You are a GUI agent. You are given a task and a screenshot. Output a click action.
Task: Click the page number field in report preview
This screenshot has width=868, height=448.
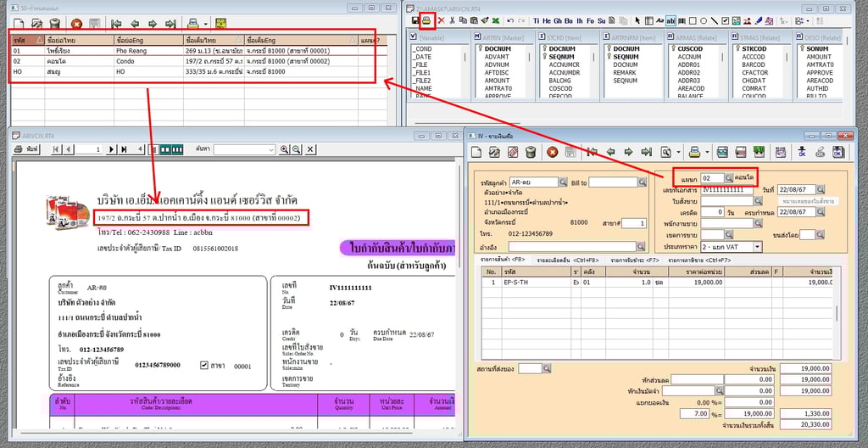pos(89,149)
